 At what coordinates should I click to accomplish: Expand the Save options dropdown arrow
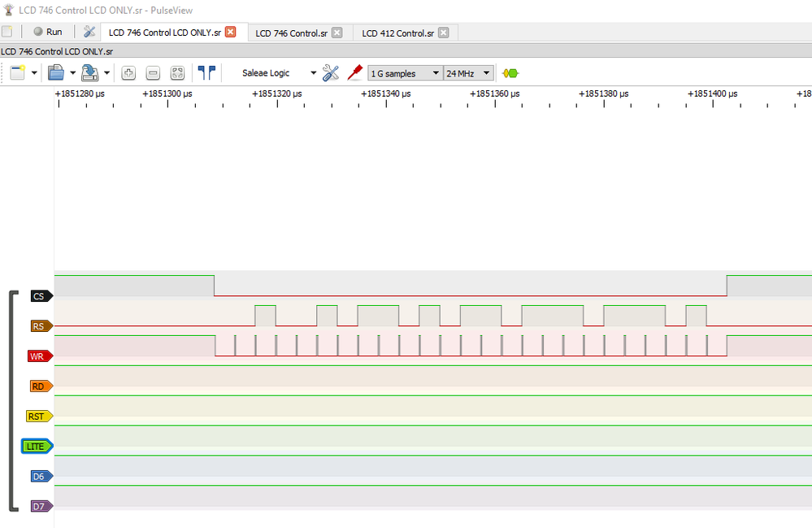click(106, 72)
